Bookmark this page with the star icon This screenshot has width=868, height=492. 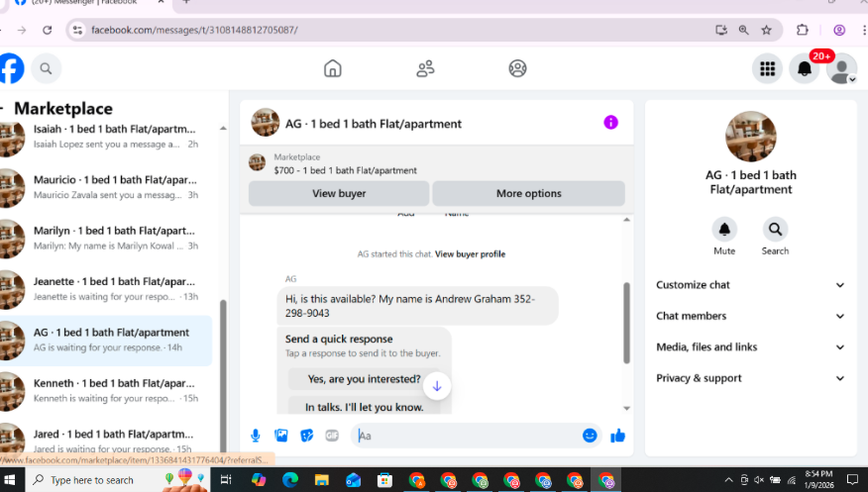click(766, 30)
